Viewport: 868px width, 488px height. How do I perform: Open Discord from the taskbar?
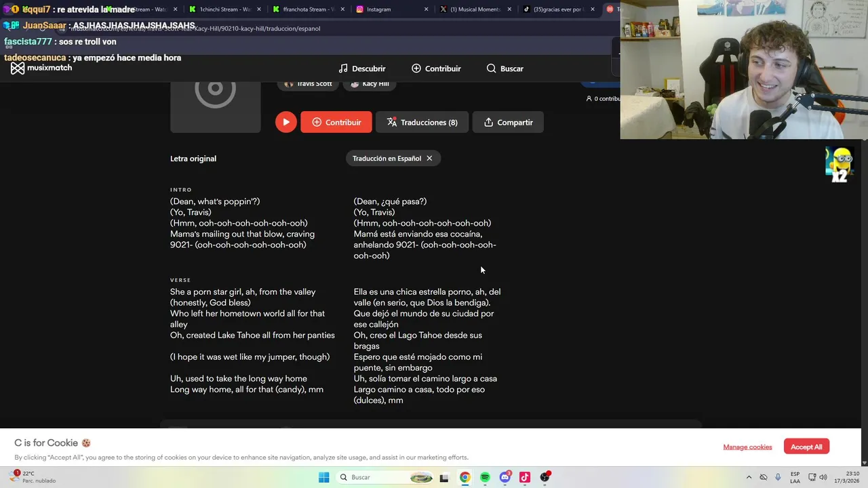click(505, 477)
